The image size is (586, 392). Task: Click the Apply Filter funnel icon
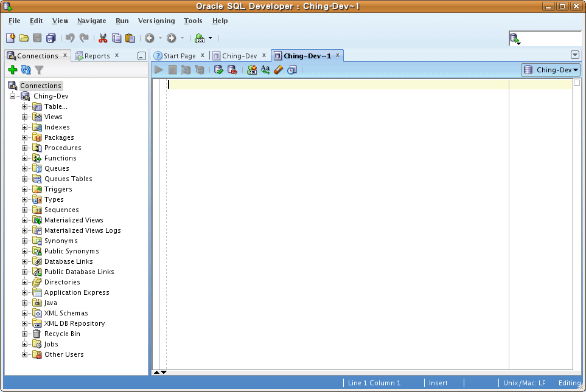tap(39, 70)
